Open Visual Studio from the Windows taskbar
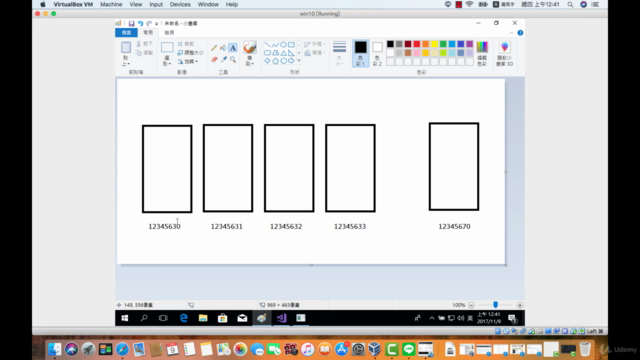The image size is (640, 360). [x=281, y=318]
